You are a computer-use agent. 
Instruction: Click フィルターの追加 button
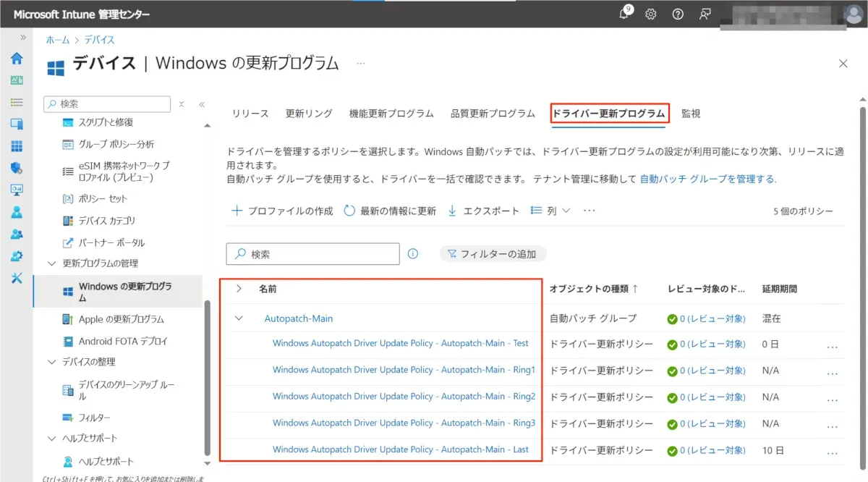point(493,254)
